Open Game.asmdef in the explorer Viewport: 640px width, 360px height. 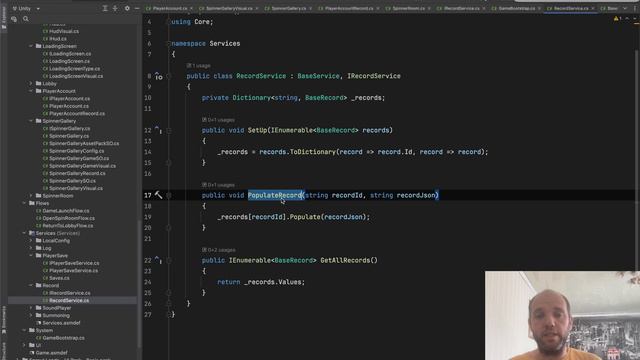(x=48, y=353)
